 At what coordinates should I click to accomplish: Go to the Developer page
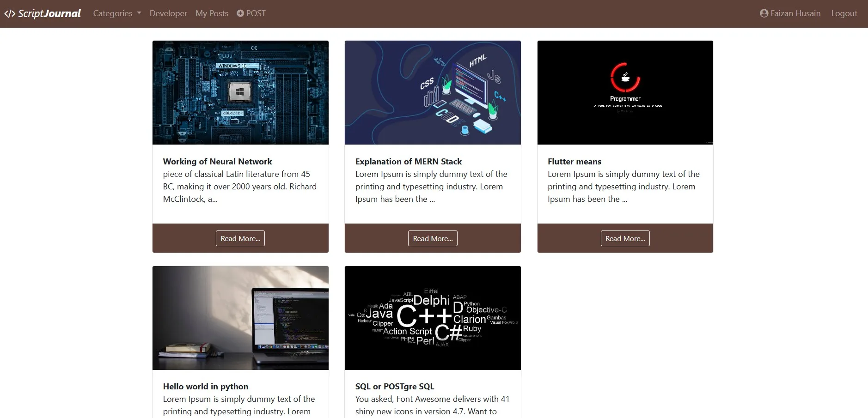pos(168,13)
